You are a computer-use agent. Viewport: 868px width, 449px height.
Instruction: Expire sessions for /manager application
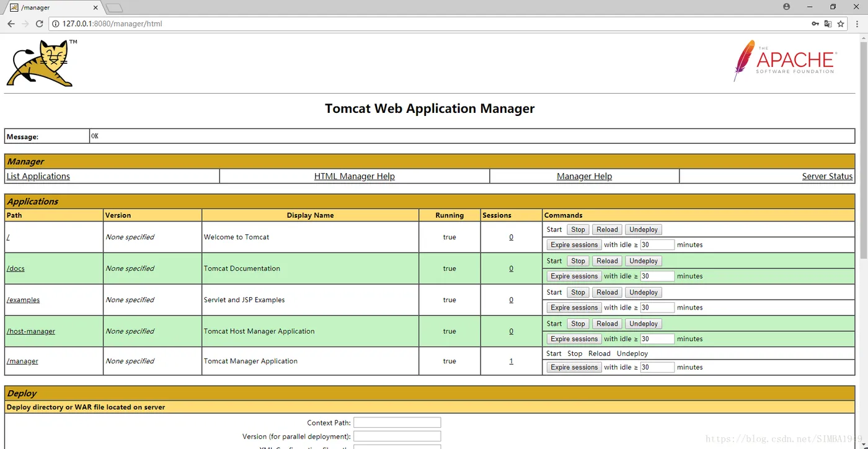[574, 367]
